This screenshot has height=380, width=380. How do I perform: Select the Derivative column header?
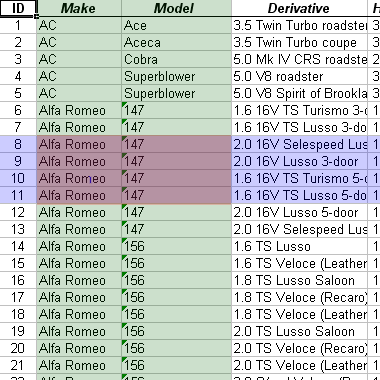[x=299, y=8]
